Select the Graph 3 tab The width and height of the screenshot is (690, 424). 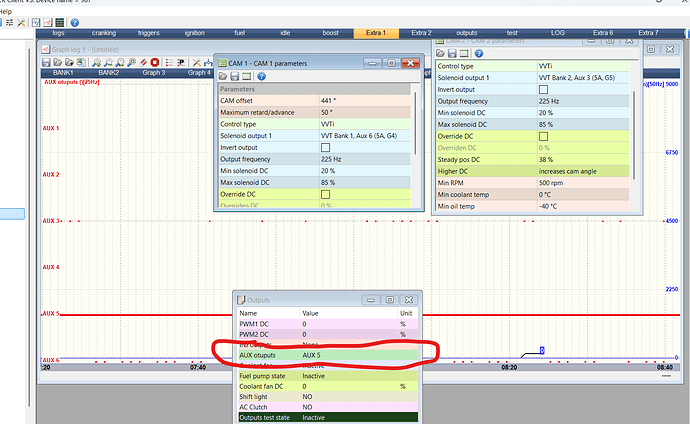tap(154, 73)
